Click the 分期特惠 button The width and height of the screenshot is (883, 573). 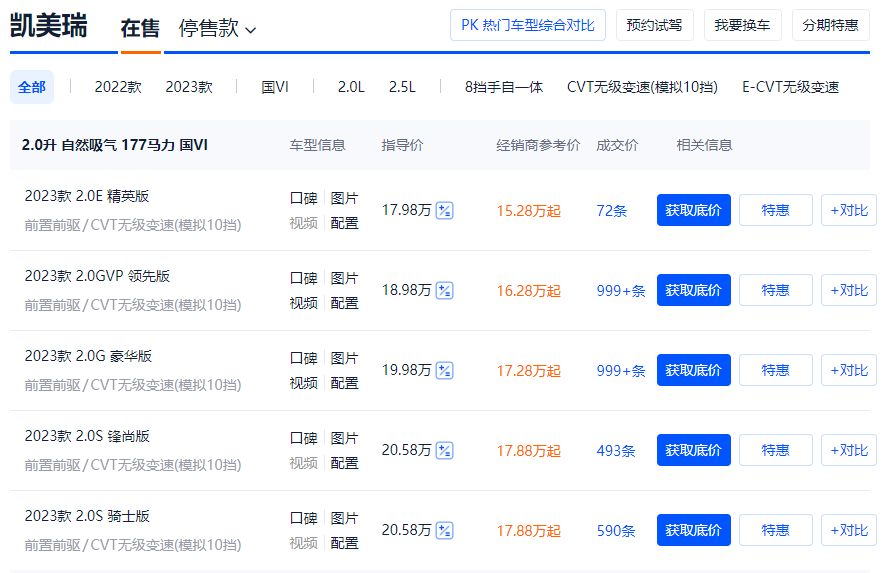click(x=831, y=25)
